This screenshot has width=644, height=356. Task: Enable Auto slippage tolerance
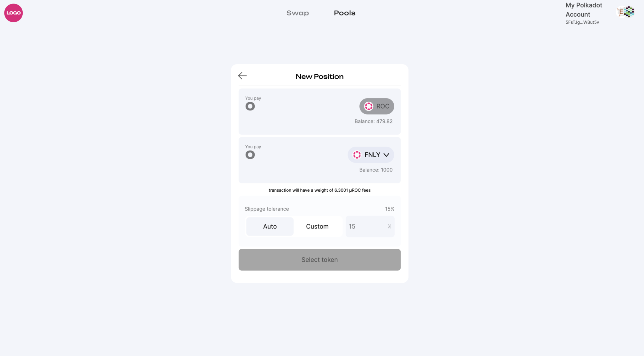click(269, 226)
